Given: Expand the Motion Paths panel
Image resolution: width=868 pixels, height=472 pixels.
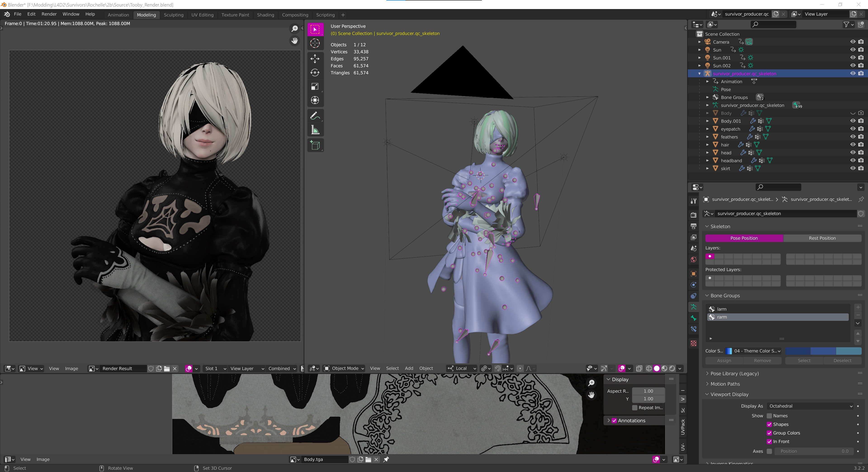Looking at the screenshot, I should click(725, 384).
